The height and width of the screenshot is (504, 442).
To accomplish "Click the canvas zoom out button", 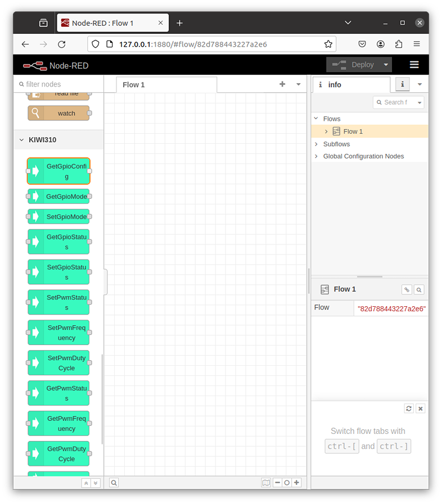I will point(277,483).
